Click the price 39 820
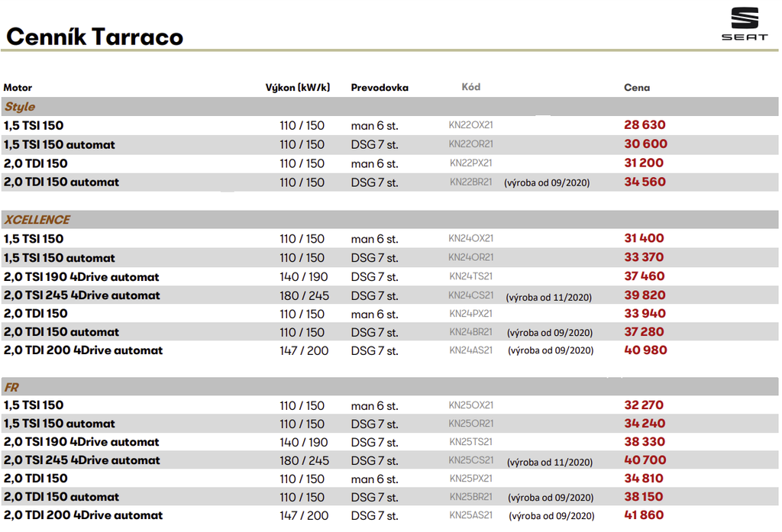The height and width of the screenshot is (532, 782). [645, 295]
